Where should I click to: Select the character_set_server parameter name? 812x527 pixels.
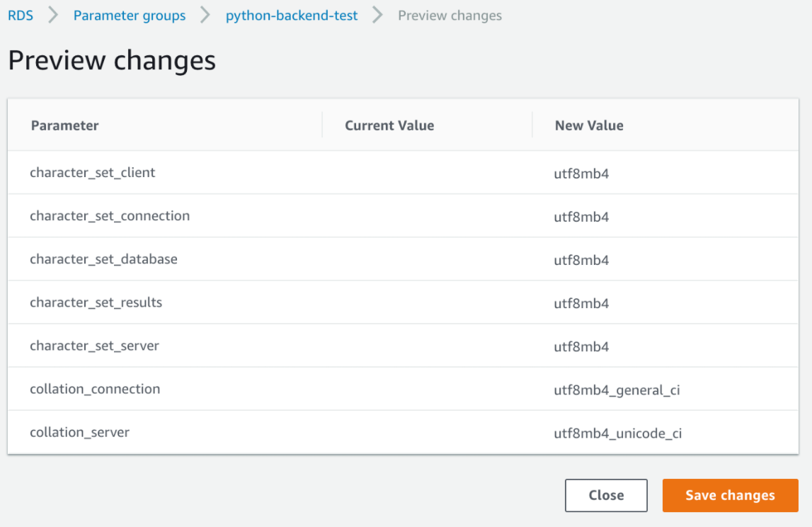point(94,346)
